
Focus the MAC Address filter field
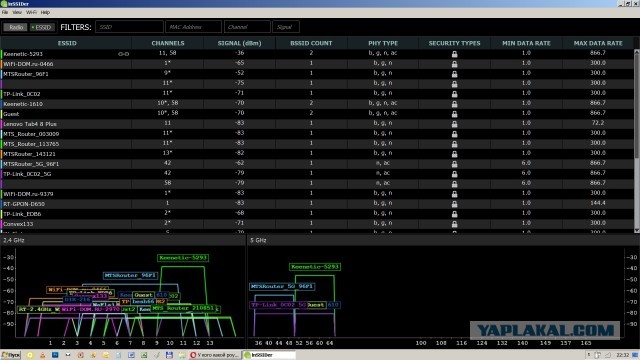coord(193,27)
